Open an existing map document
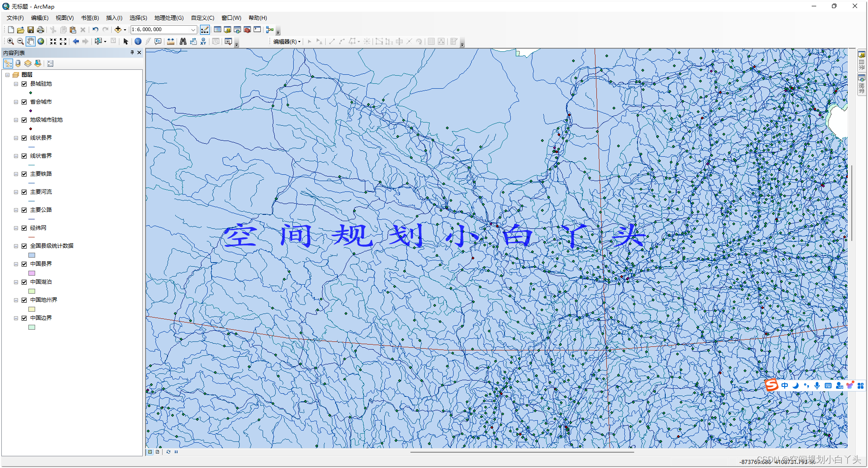 coord(21,30)
